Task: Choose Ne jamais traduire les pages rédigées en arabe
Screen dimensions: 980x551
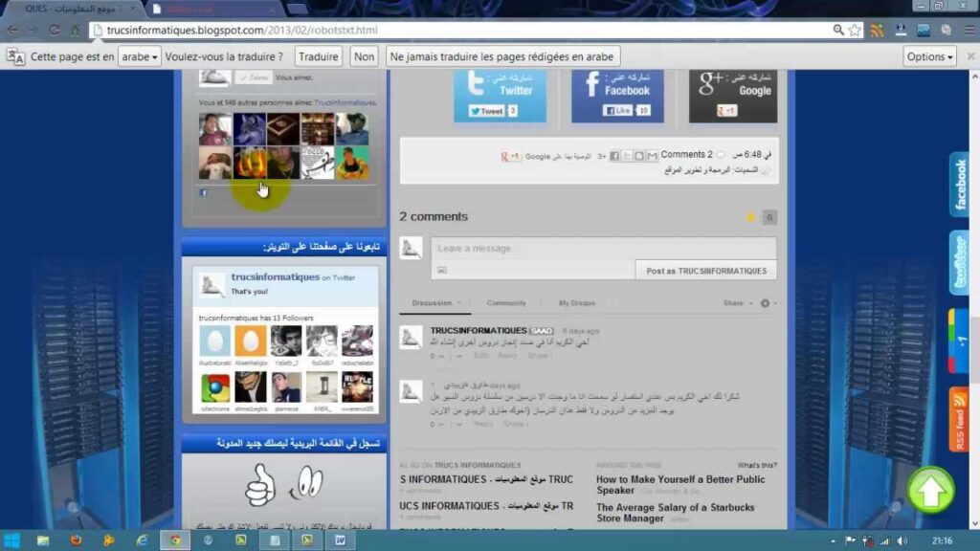Action: [501, 56]
